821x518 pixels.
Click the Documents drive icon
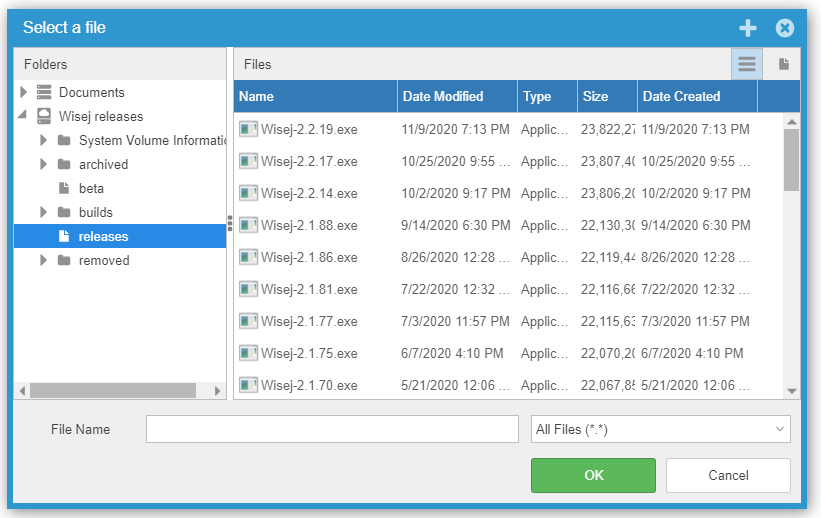tap(44, 92)
